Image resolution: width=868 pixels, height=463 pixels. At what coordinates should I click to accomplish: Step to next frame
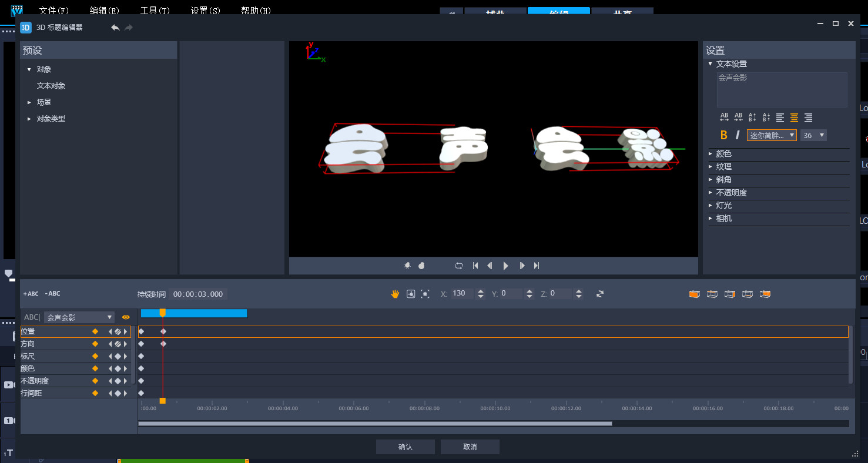click(522, 266)
